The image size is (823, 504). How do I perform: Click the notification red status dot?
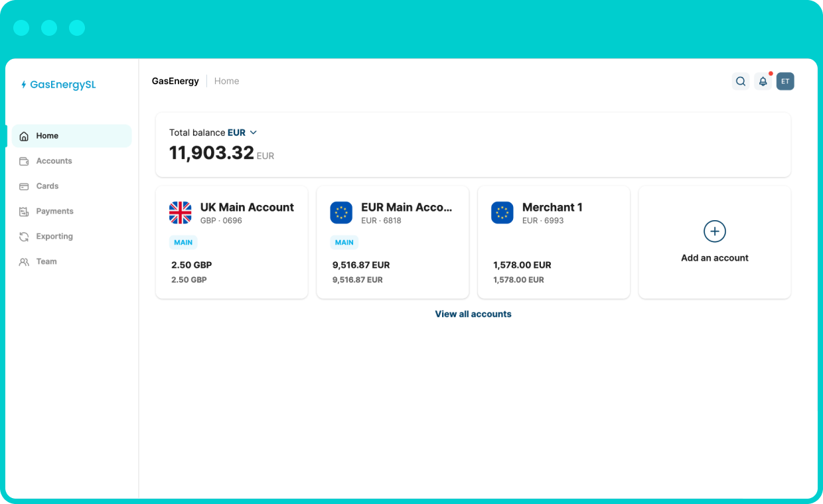click(x=770, y=74)
